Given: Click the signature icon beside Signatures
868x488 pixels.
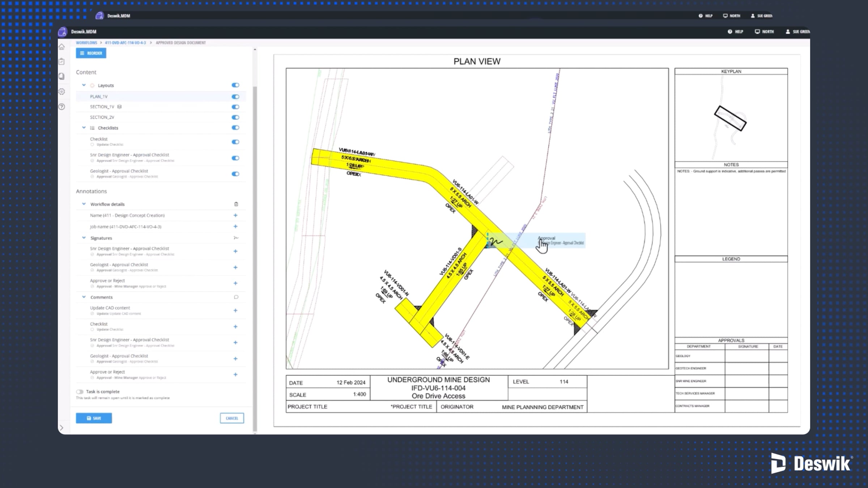Looking at the screenshot, I should tap(236, 238).
